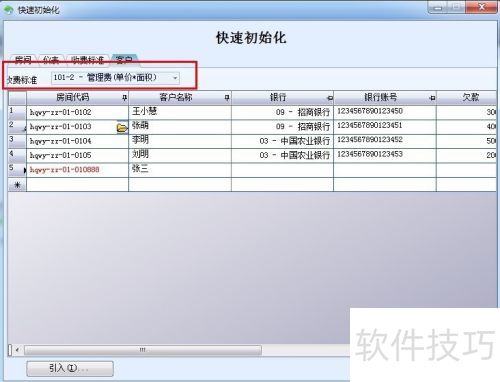Click empty 客户名称 cell in new row

point(180,185)
